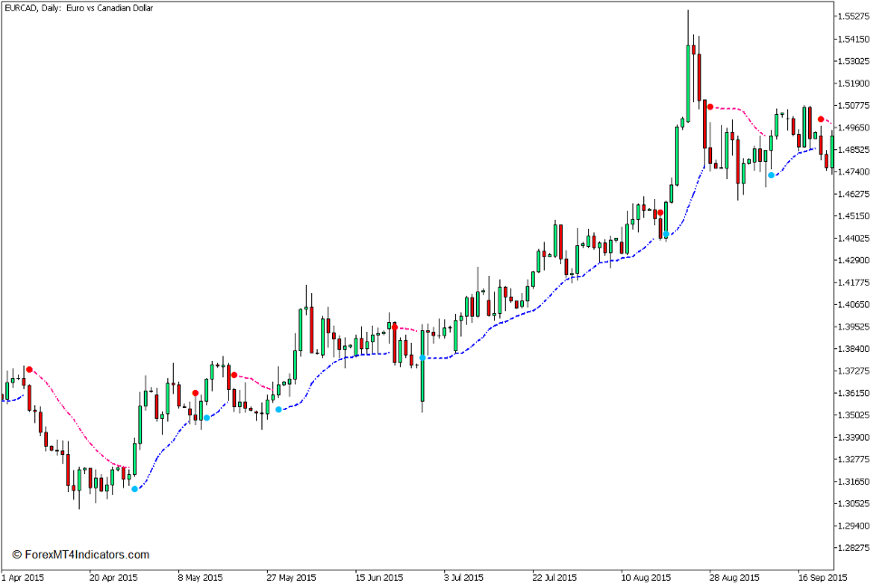This screenshot has width=884, height=588.
Task: Click the 16 Sep 2015 date label
Action: pyautogui.click(x=825, y=575)
